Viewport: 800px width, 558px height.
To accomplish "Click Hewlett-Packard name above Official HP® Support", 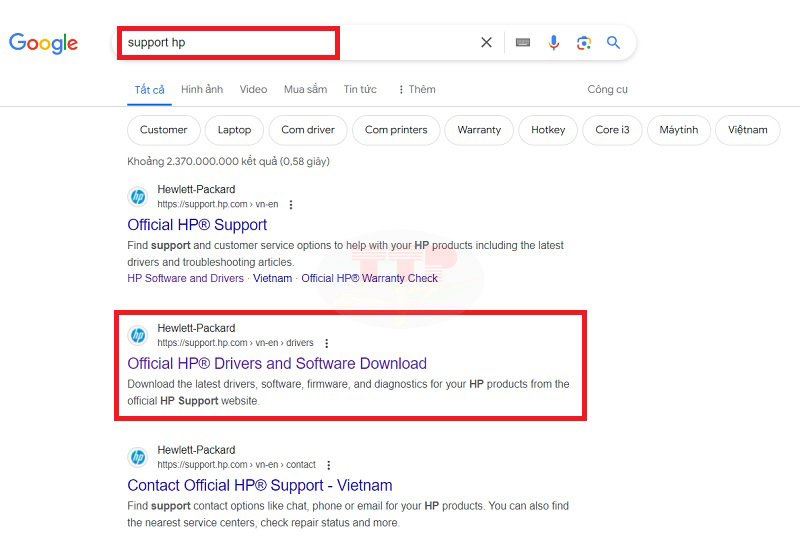I will pos(196,190).
